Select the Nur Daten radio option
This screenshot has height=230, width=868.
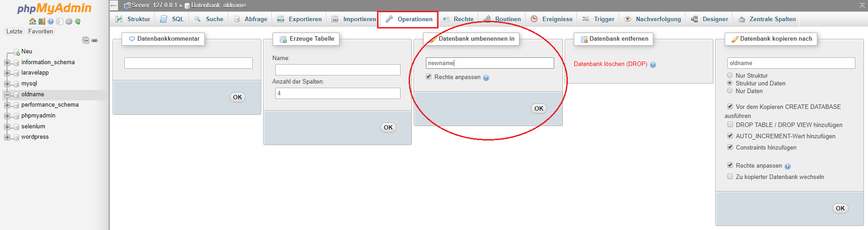point(730,91)
